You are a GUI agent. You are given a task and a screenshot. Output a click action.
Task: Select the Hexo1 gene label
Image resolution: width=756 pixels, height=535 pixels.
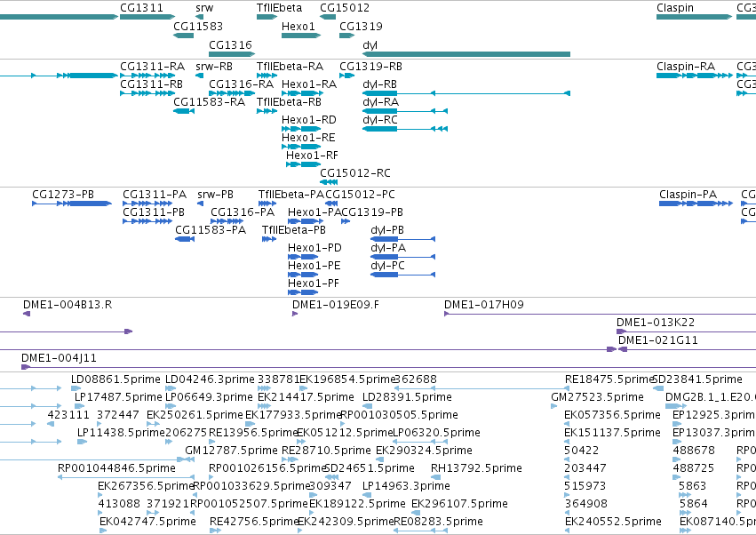[x=298, y=26]
